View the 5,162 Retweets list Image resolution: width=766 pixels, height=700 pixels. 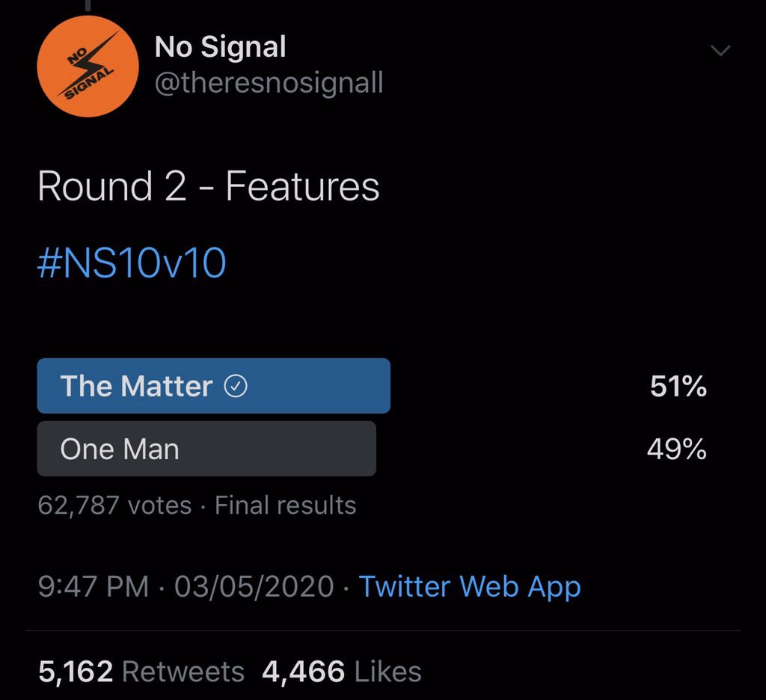(141, 672)
